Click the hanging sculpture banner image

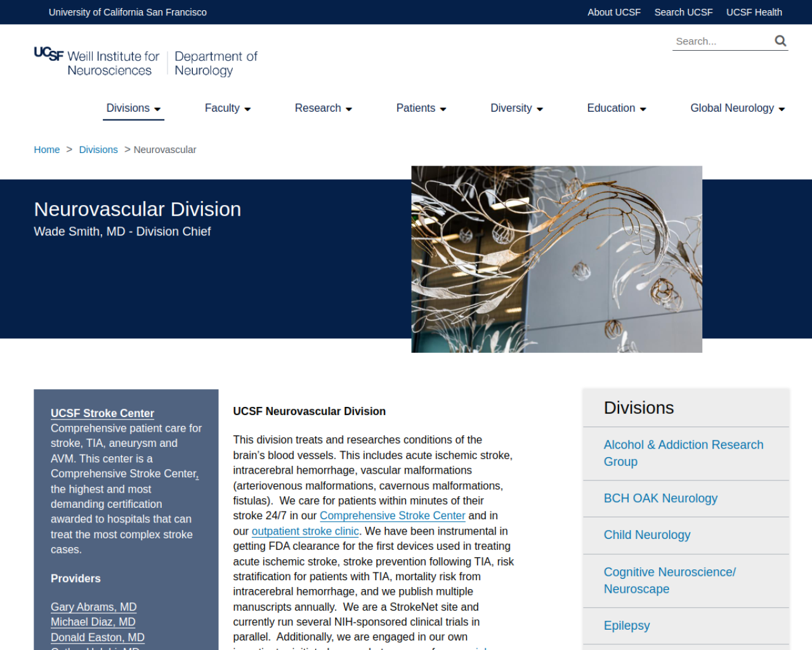(x=556, y=259)
